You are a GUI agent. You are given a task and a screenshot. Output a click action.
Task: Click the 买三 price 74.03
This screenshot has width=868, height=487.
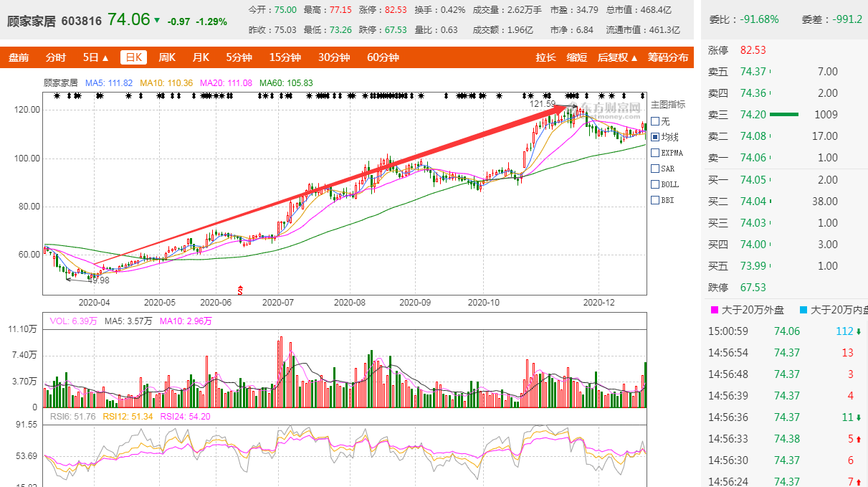(x=753, y=223)
